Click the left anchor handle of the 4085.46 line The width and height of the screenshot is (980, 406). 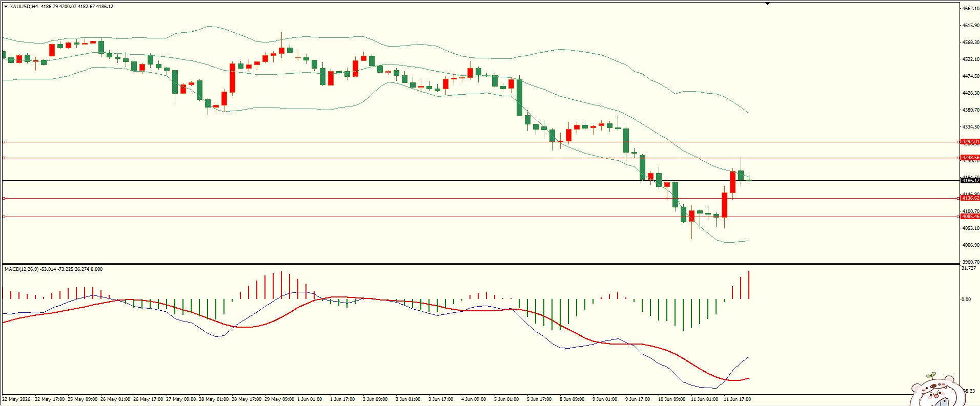[4, 217]
